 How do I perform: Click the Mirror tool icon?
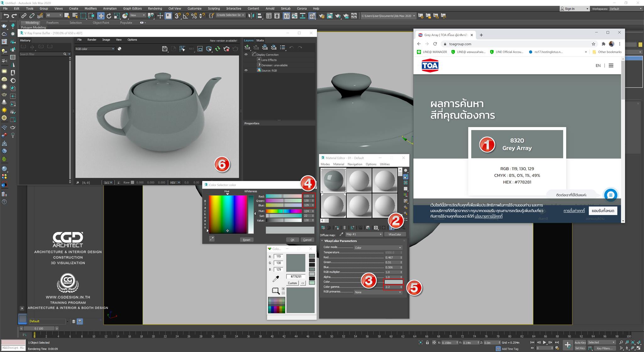pos(251,16)
